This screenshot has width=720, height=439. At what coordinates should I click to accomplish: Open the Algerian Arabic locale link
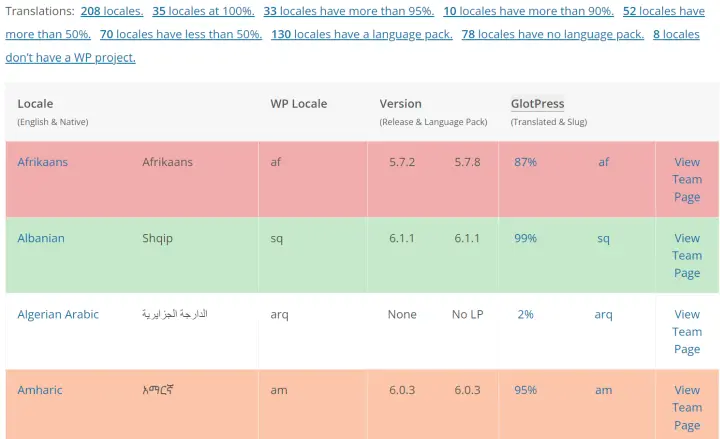(x=58, y=315)
